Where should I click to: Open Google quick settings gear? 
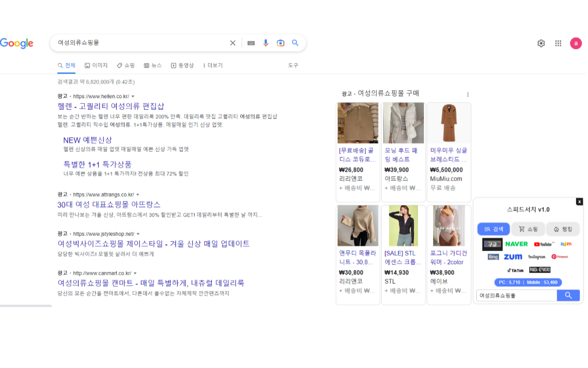click(x=541, y=43)
